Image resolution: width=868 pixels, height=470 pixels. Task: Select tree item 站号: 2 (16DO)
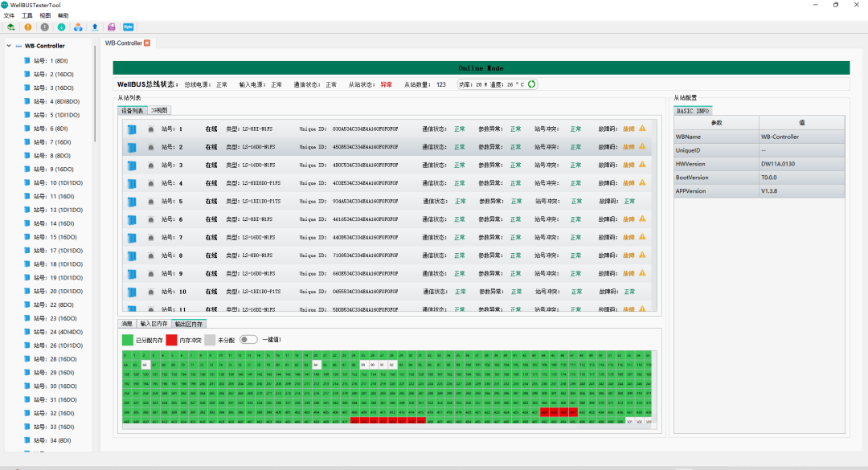click(x=54, y=74)
